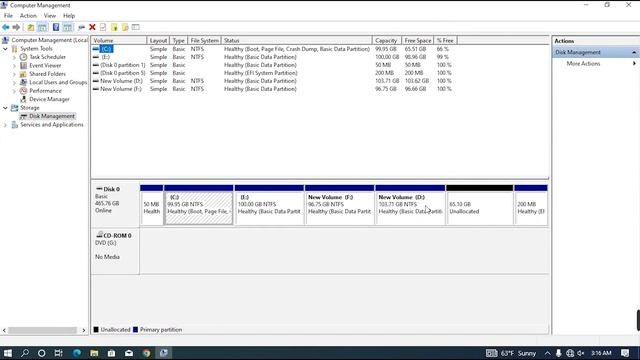Click the blue Help toolbar icon
Image resolution: width=640 pixels, height=360 pixels.
(x=56, y=27)
